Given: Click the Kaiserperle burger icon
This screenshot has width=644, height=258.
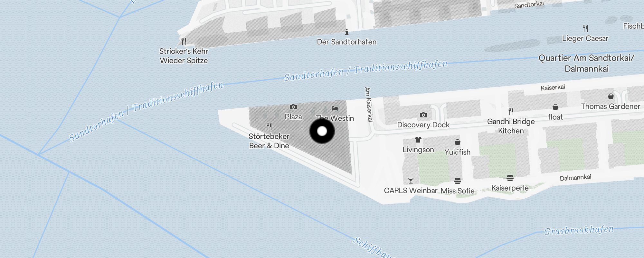Looking at the screenshot, I should tap(510, 178).
